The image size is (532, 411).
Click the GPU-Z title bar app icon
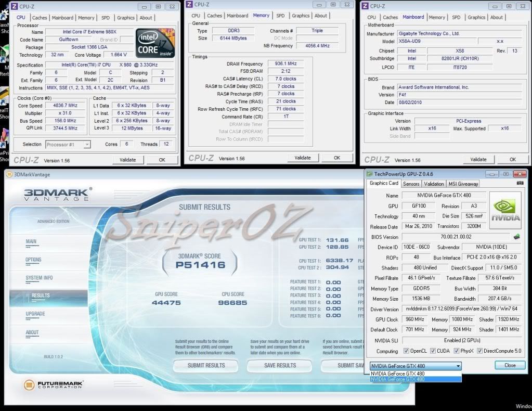370,174
